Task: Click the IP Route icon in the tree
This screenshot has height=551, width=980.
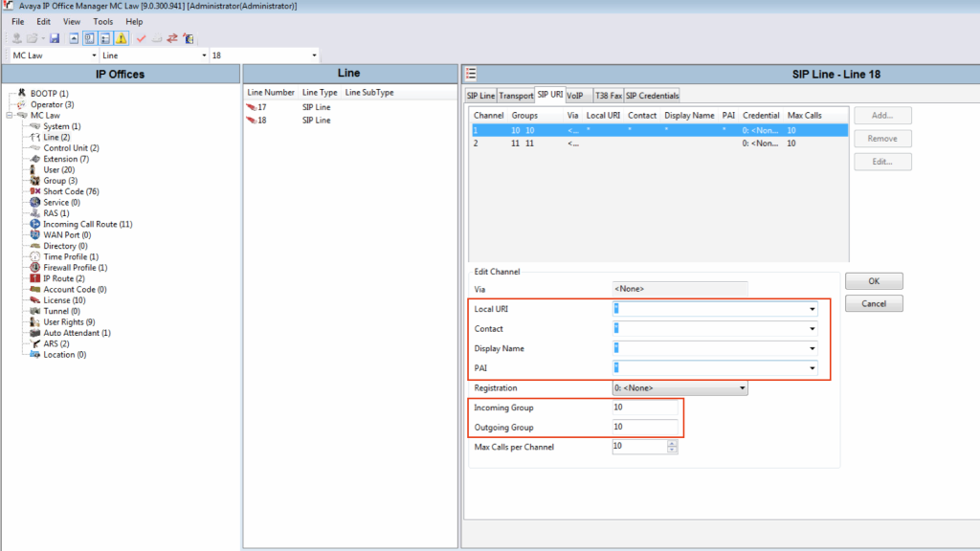Action: (35, 278)
